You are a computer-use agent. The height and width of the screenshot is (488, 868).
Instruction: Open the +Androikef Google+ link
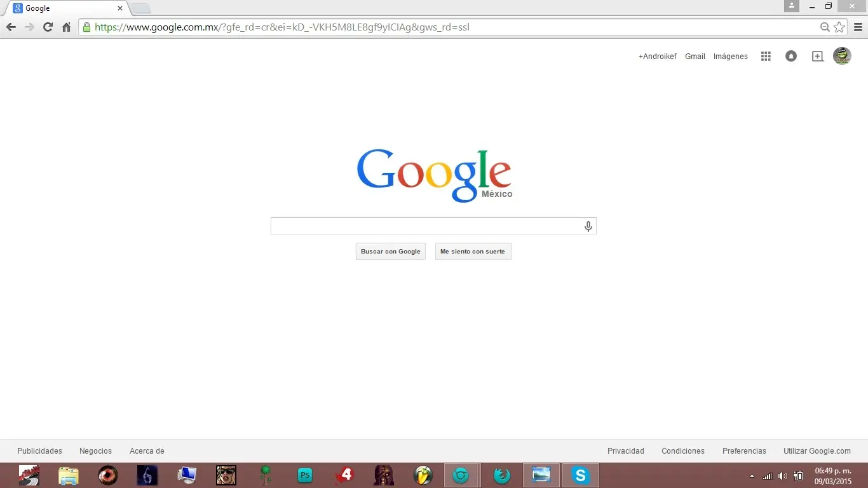pos(658,57)
